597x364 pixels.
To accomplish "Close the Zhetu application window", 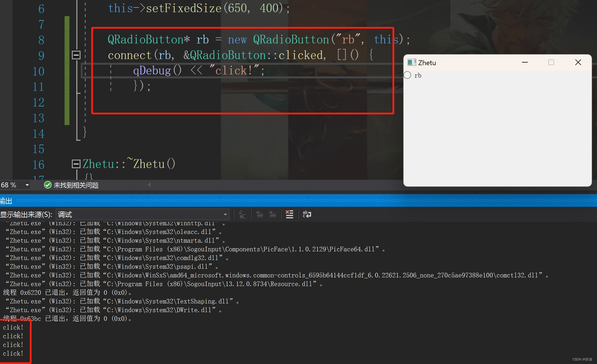I will 578,63.
